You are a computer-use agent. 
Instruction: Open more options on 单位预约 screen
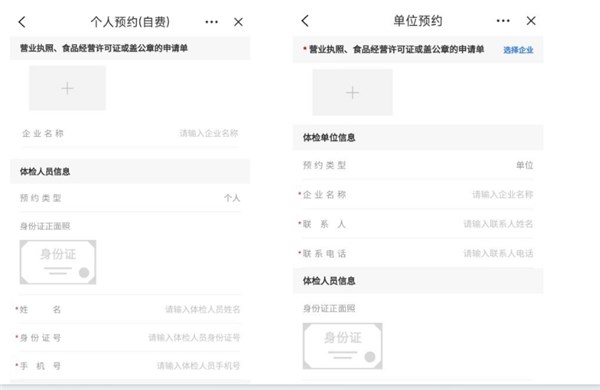click(x=503, y=21)
